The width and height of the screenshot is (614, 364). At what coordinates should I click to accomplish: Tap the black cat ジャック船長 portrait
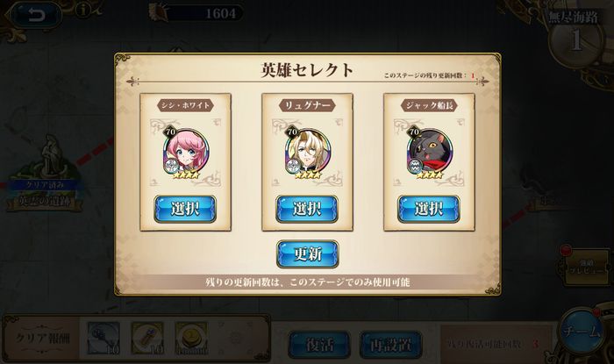coord(430,153)
